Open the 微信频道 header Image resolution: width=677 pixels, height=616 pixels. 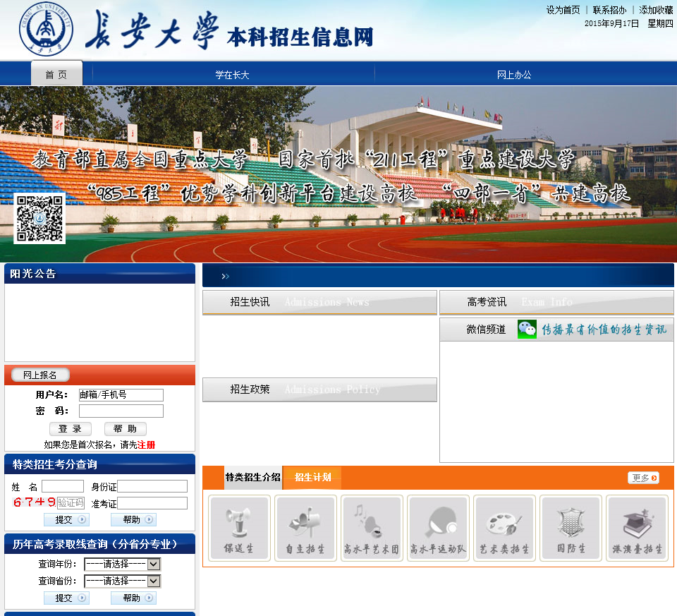(x=556, y=330)
